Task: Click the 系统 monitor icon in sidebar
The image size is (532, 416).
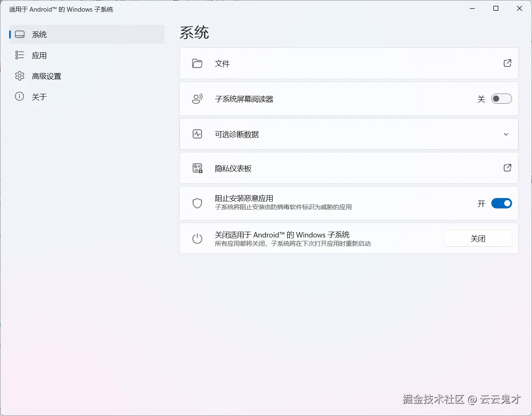Action: click(x=20, y=34)
